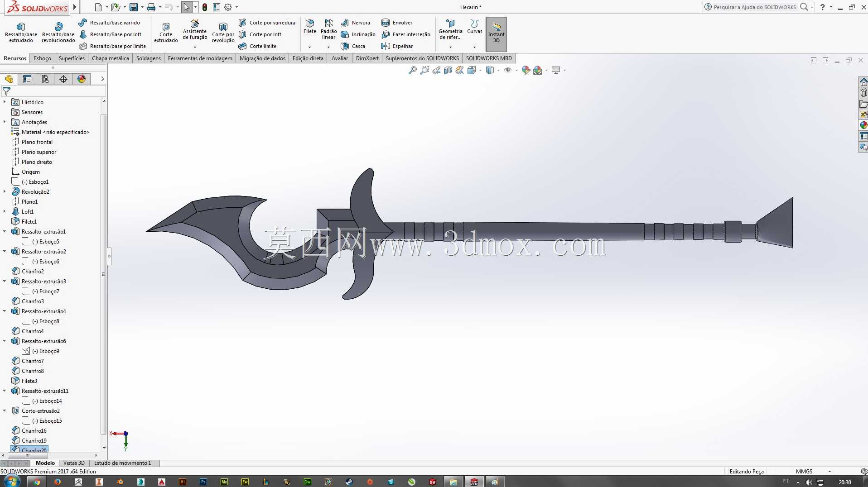This screenshot has height=487, width=868.
Task: Click the Corte por varredura button
Action: pos(267,23)
